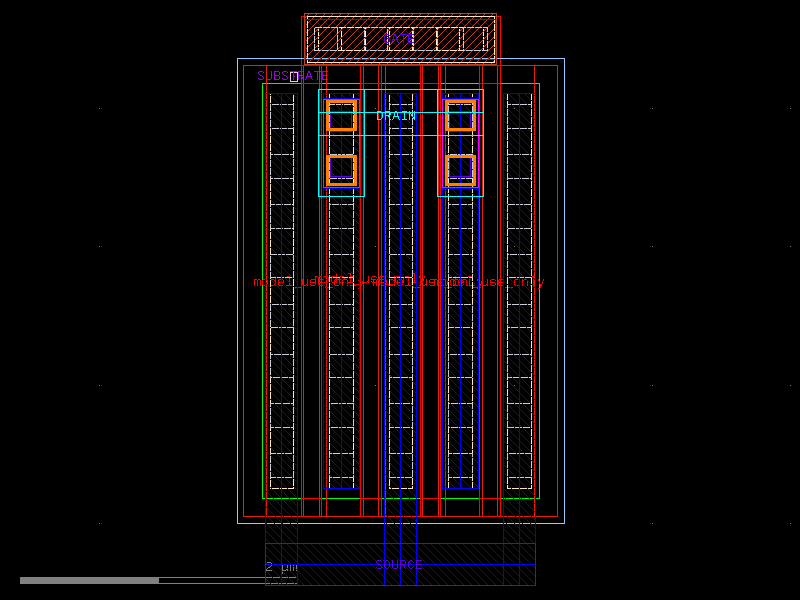Select the lower-right magenta drain contact
The height and width of the screenshot is (600, 800).
[x=461, y=168]
